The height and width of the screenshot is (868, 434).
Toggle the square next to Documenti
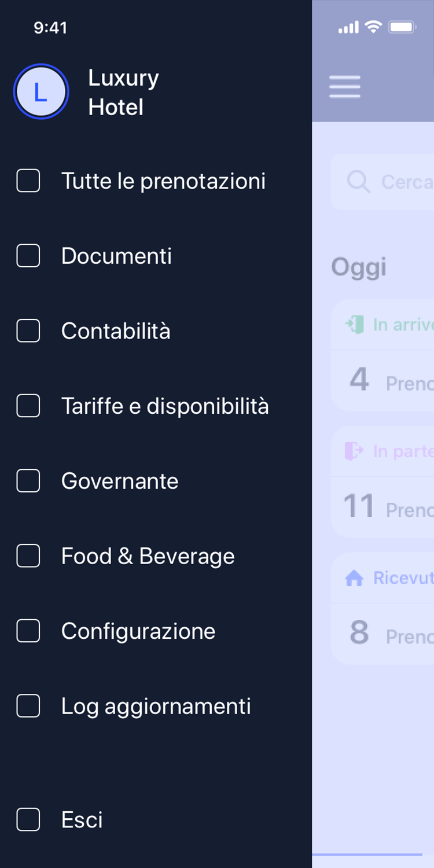point(28,256)
